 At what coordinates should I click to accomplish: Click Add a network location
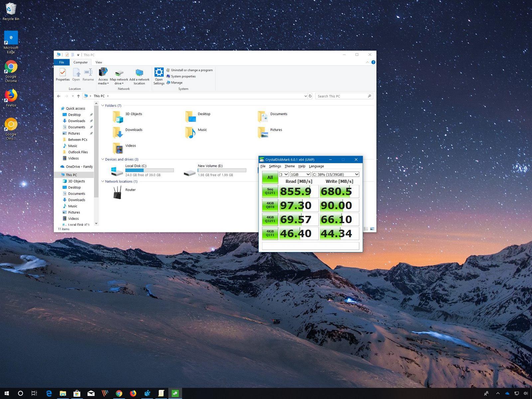coord(139,76)
